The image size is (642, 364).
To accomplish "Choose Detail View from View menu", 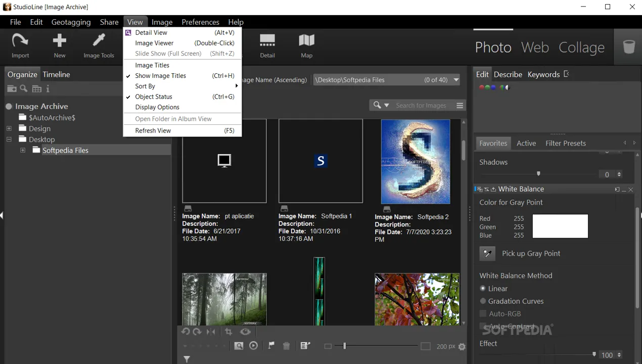I will pos(182,32).
